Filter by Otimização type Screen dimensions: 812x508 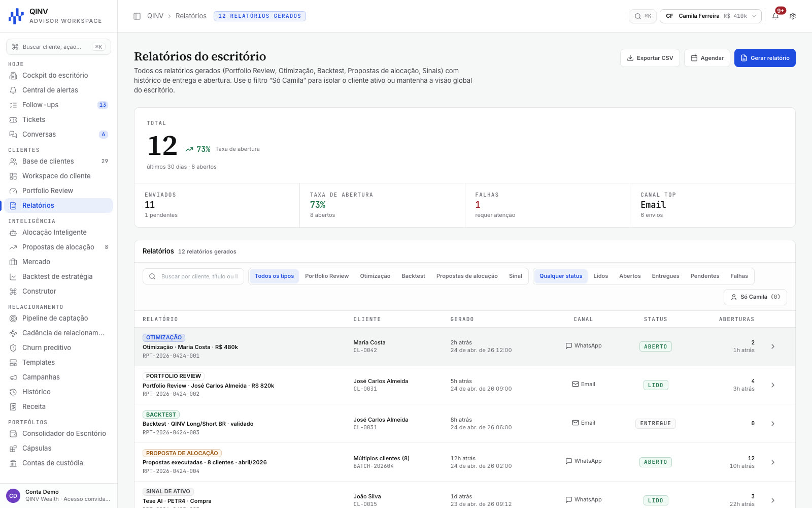[375, 276]
